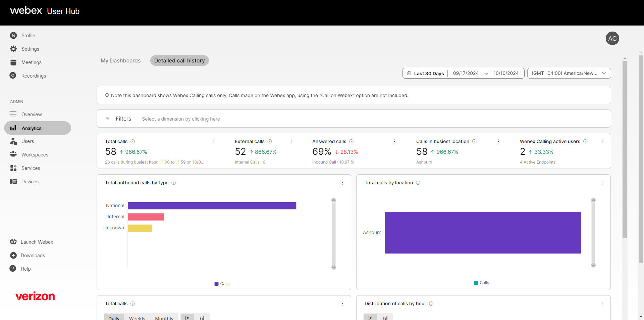Click info icon beside Total calls by location
This screenshot has width=644, height=320.
click(418, 183)
